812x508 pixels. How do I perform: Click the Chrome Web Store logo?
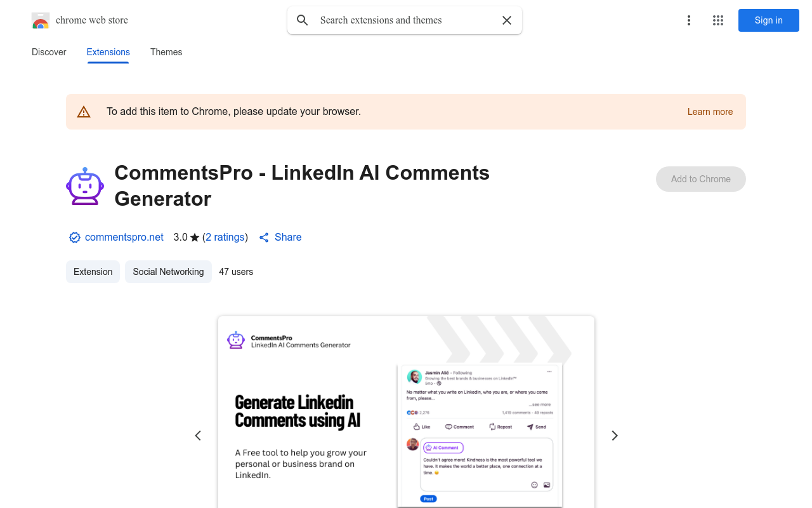pyautogui.click(x=41, y=20)
